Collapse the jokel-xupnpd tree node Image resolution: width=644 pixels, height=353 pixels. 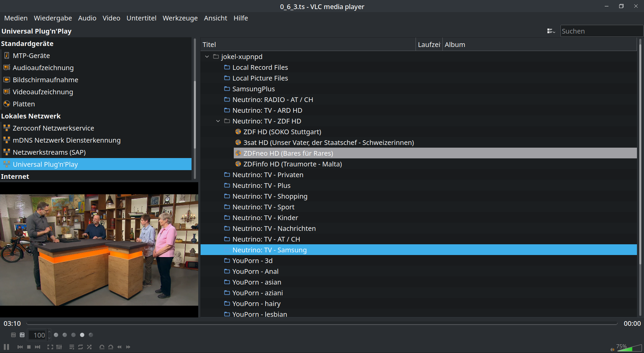207,57
